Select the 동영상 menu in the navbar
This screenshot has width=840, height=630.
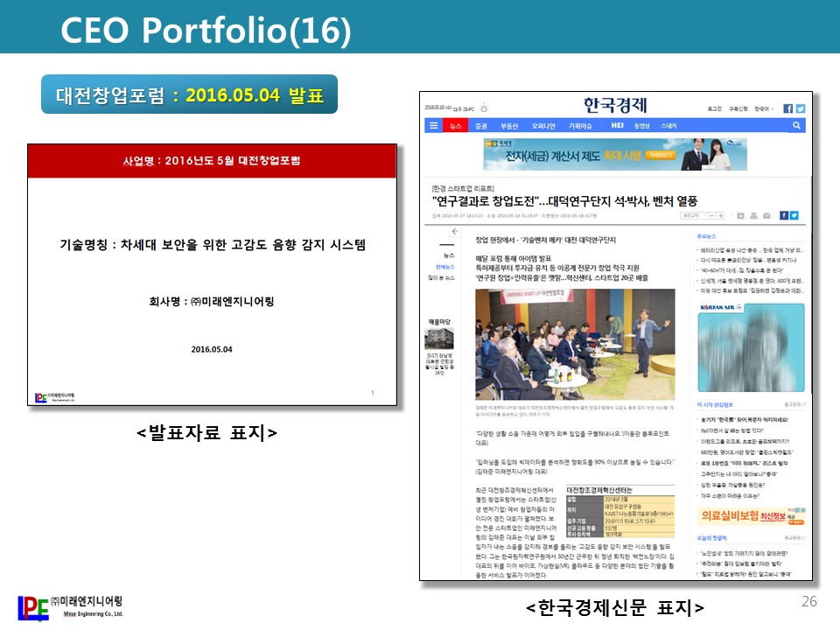(x=641, y=126)
